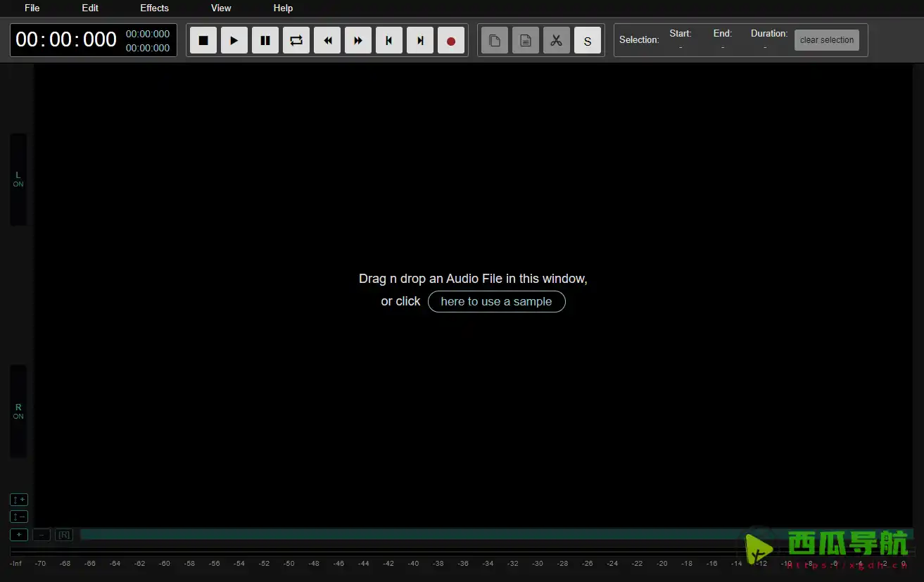Start playback with the Play button
924x582 pixels.
coord(234,41)
